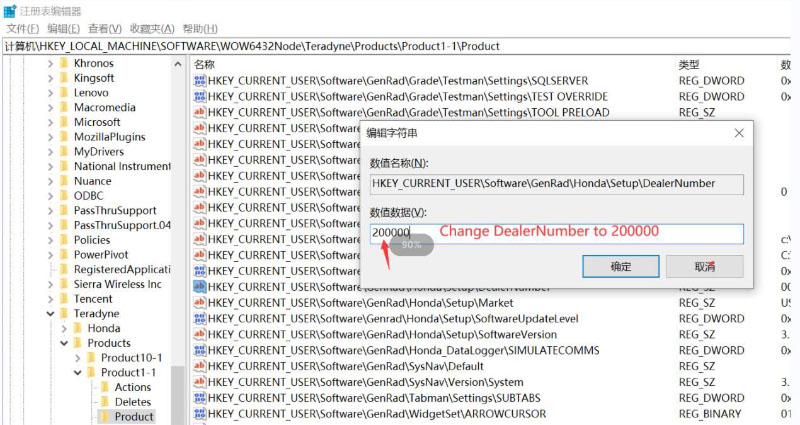Select the MozillaPlugins folder icon
Viewport: 800px width, 425px height.
64,137
